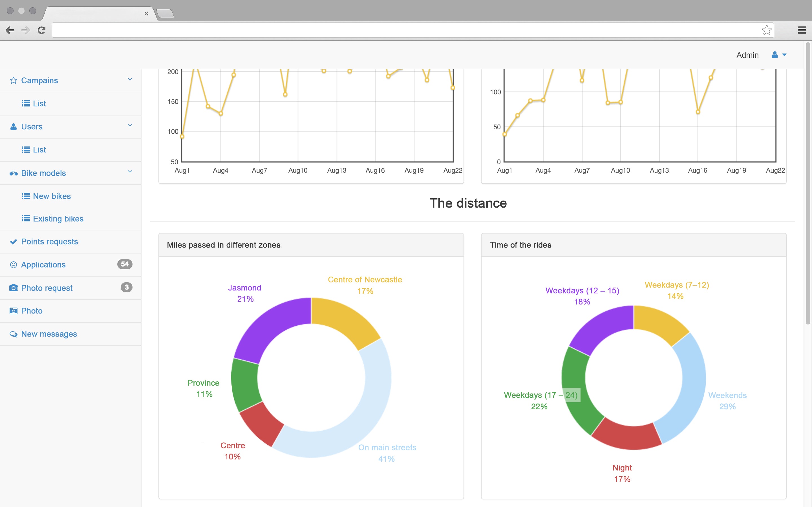
Task: Go to the Photo page link
Action: [x=32, y=311]
